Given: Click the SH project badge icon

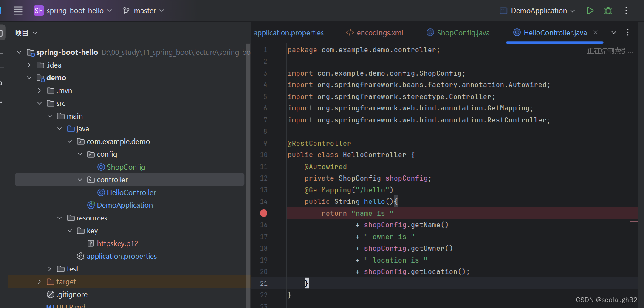Looking at the screenshot, I should tap(39, 11).
